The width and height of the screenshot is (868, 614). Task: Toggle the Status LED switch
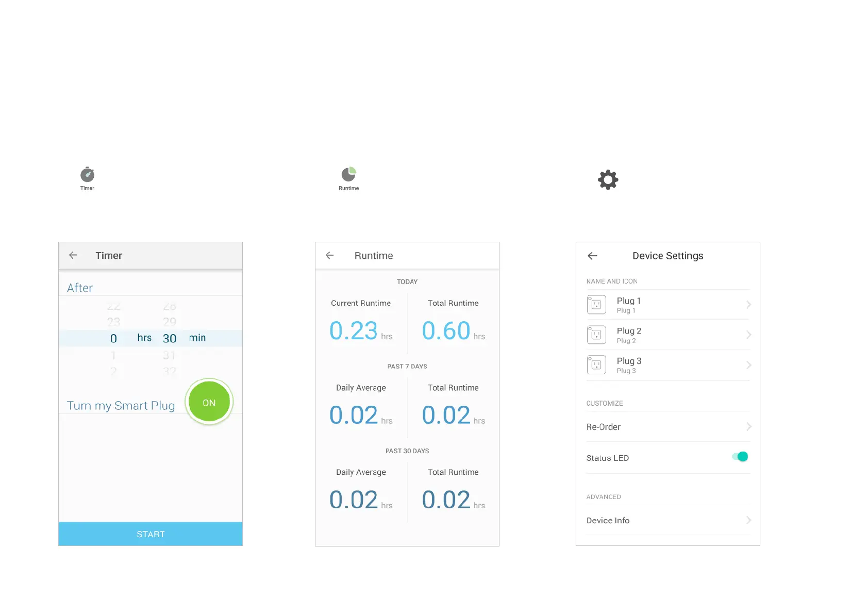pos(740,457)
